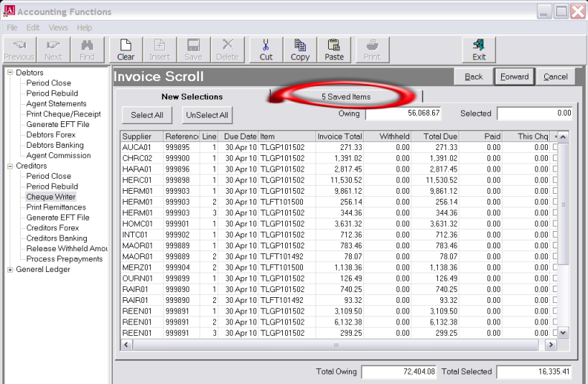588x384 pixels.
Task: Click the Exit door icon
Action: [x=479, y=50]
